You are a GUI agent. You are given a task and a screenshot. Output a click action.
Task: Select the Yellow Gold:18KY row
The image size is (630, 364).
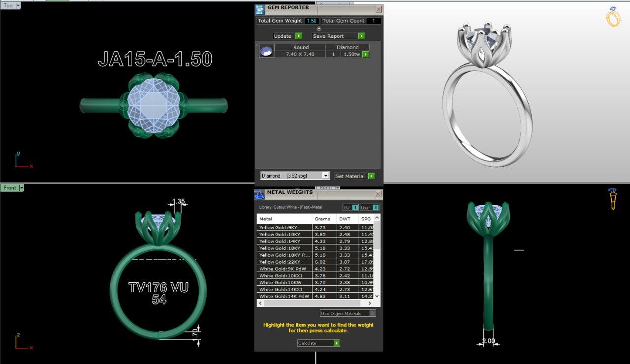(315, 248)
